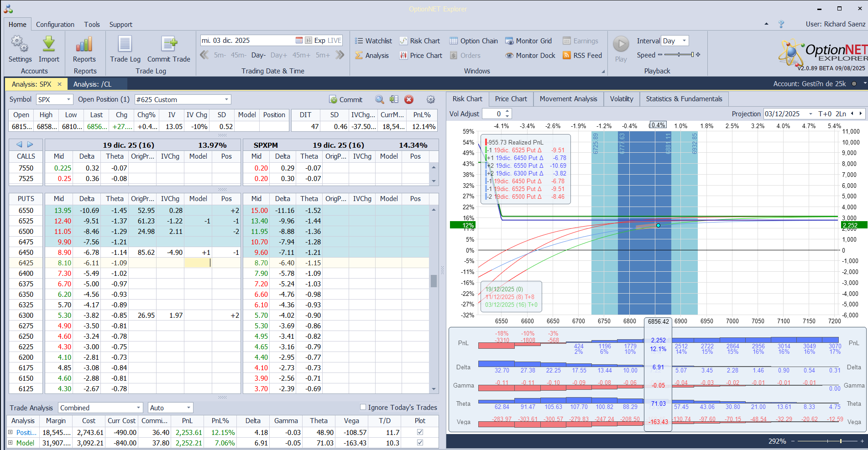Image resolution: width=868 pixels, height=450 pixels.
Task: Go to next expiration with blue right arrow
Action: coord(30,145)
